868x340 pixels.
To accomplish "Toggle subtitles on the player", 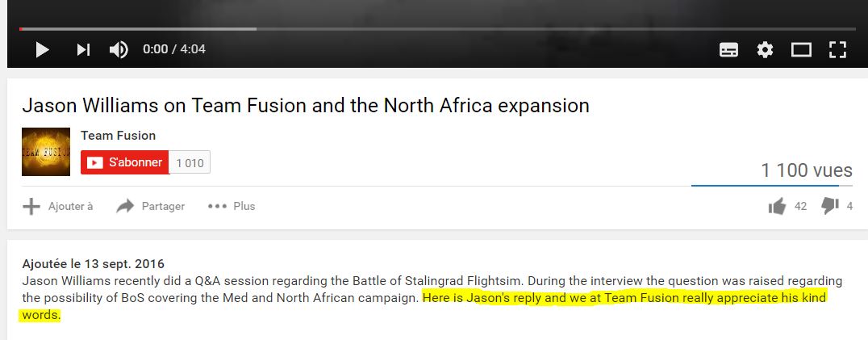I will [728, 50].
